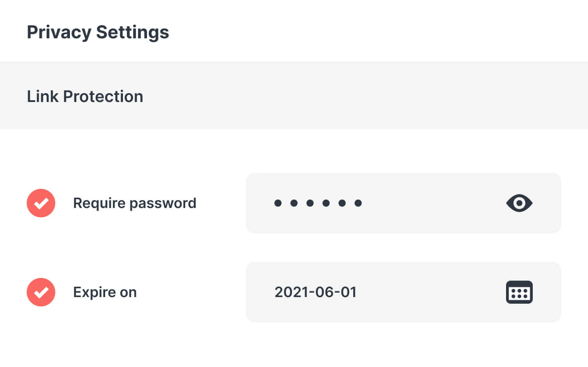Click the red checkmark beside Require password
The image size is (588, 367).
pos(41,203)
